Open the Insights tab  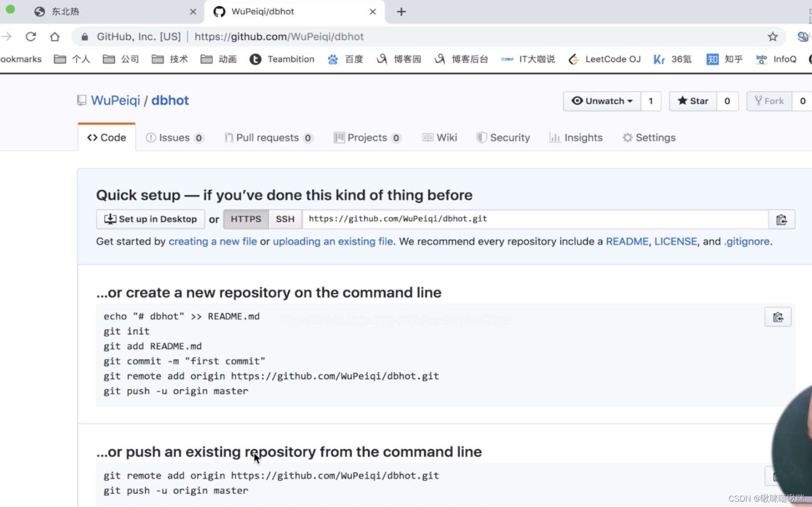point(576,138)
